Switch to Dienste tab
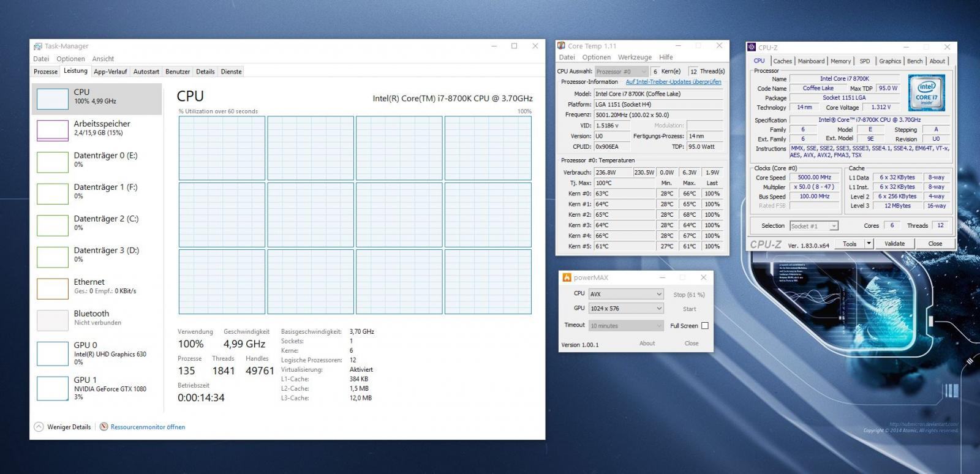The image size is (980, 474). (232, 72)
